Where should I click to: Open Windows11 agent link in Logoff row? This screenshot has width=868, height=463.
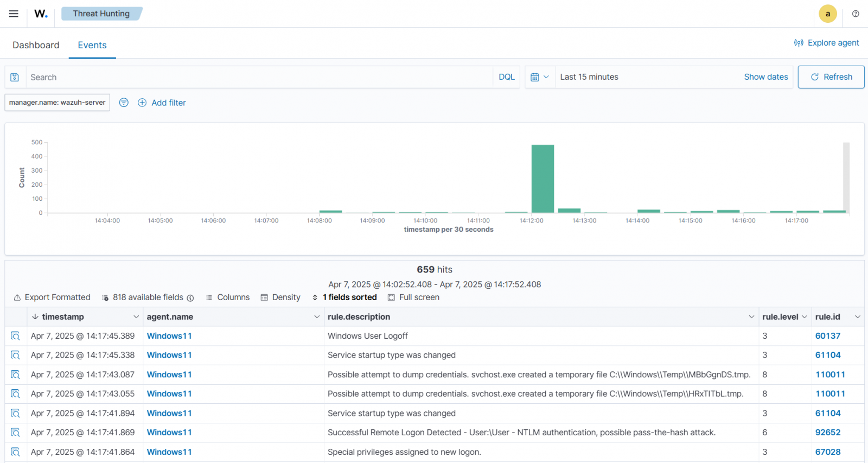(169, 336)
